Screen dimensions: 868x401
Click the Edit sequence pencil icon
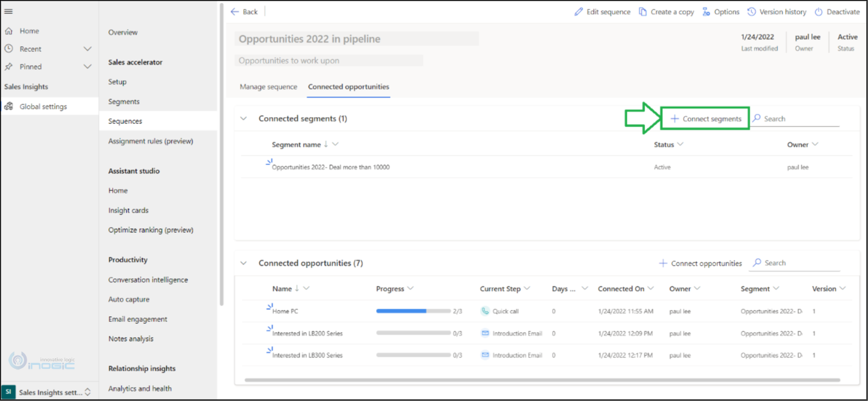pos(579,12)
